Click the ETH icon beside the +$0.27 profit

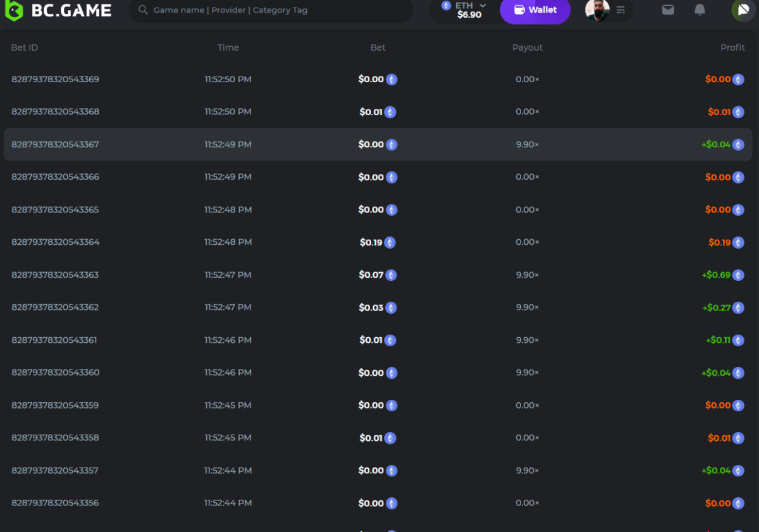pos(738,307)
